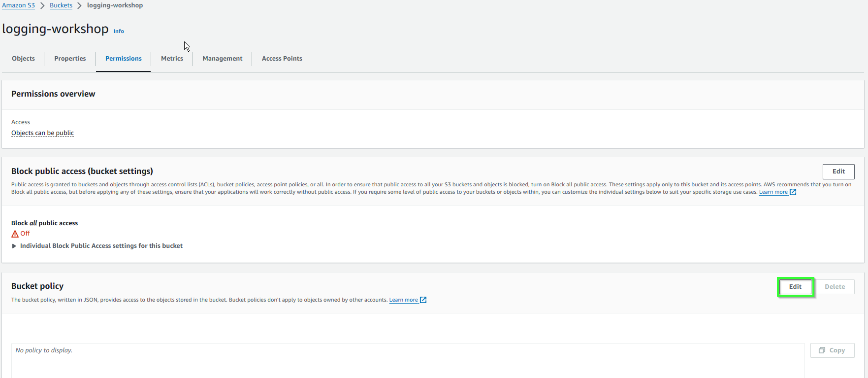
Task: Expand Individual Block Public Access settings
Action: (x=97, y=246)
